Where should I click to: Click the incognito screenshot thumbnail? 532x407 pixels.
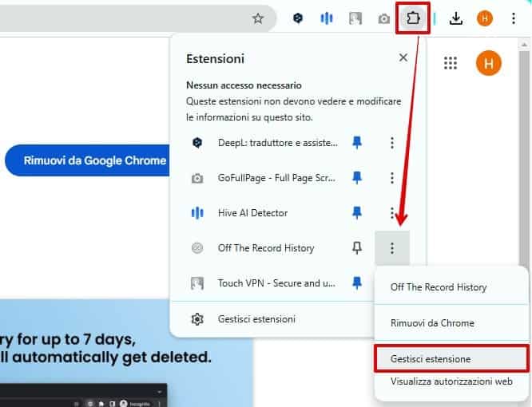pyautogui.click(x=83, y=395)
